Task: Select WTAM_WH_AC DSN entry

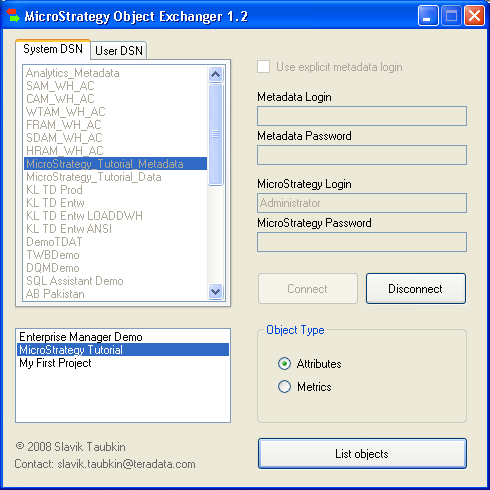Action: coord(115,112)
